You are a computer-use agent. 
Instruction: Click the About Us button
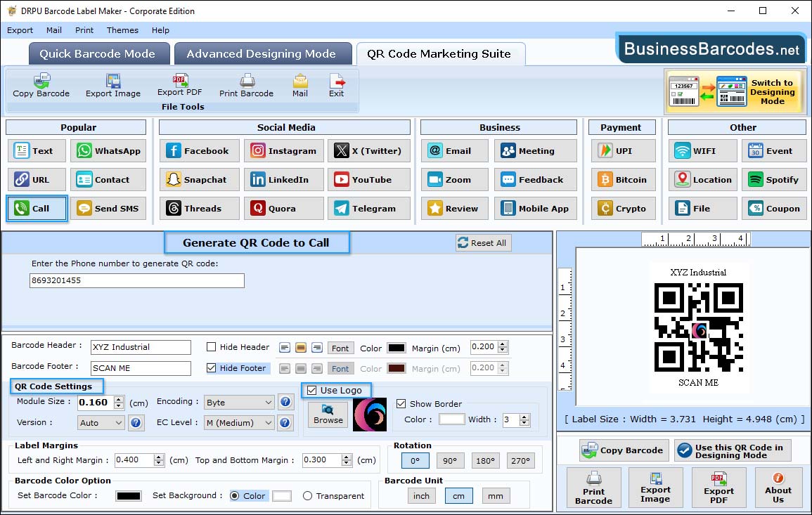coord(778,488)
